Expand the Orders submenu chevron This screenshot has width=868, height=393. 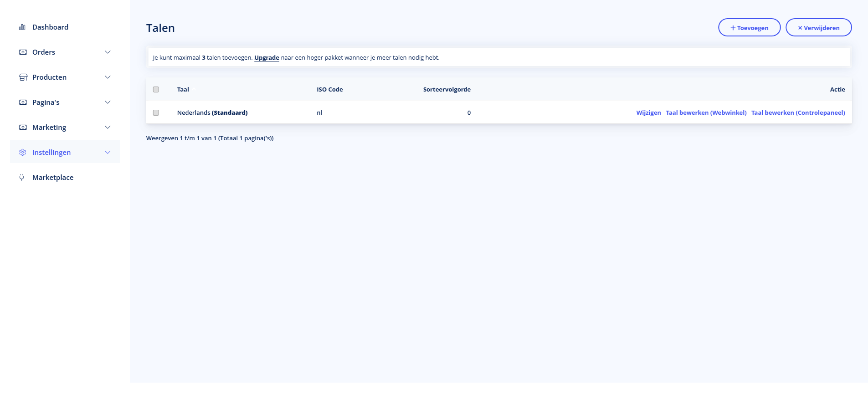(108, 52)
